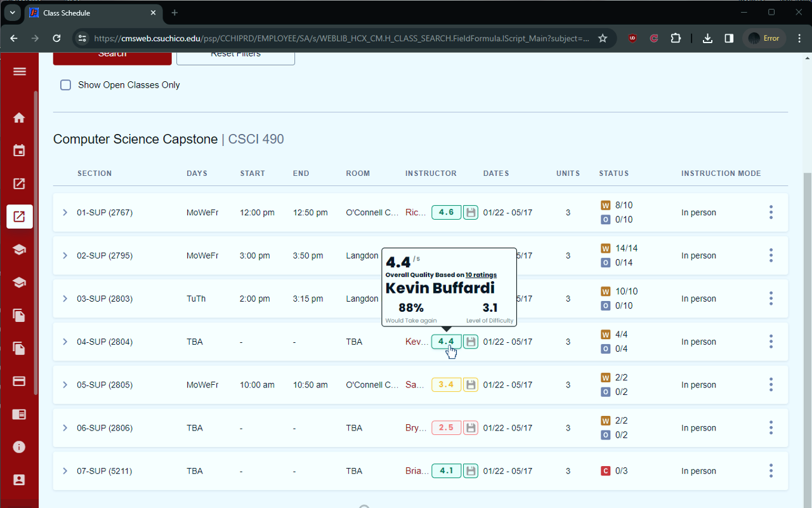Bookmark this page with the star icon
The height and width of the screenshot is (508, 812).
[x=603, y=38]
